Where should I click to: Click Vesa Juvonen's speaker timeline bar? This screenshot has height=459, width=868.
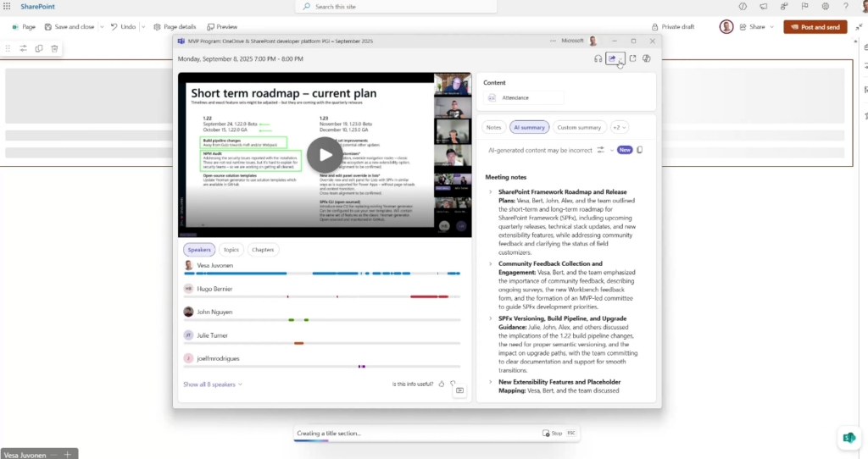[x=321, y=274]
